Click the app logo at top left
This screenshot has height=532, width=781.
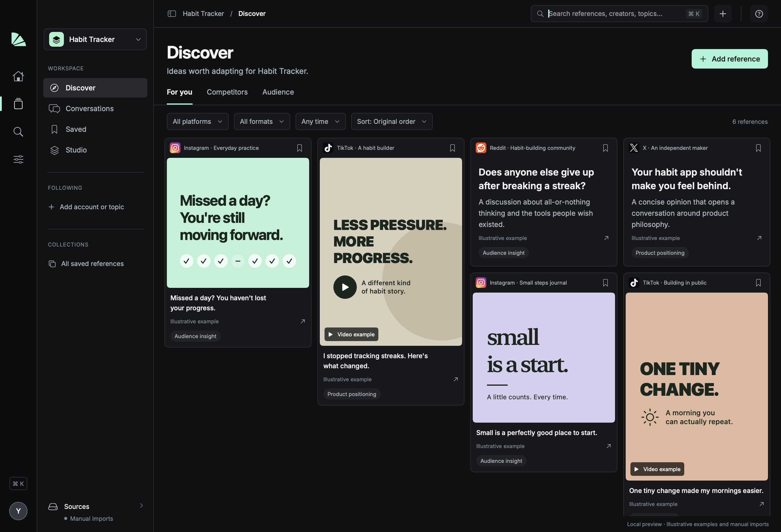18,39
